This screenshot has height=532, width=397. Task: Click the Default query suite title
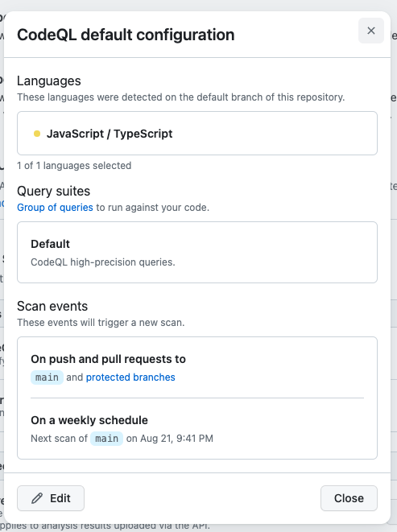(x=50, y=244)
